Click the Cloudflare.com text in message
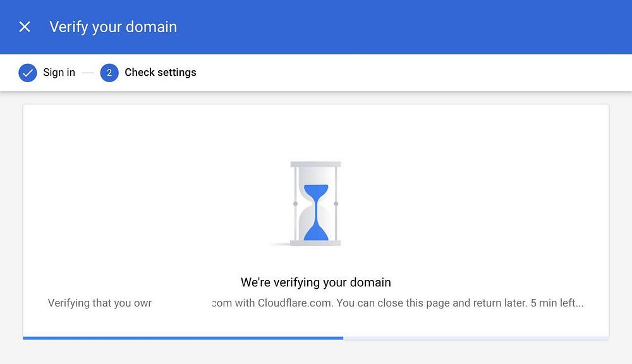 (x=295, y=303)
